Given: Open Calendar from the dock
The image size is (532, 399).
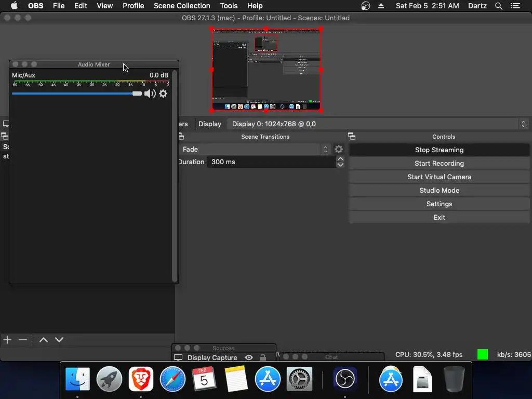Looking at the screenshot, I should pos(204,379).
